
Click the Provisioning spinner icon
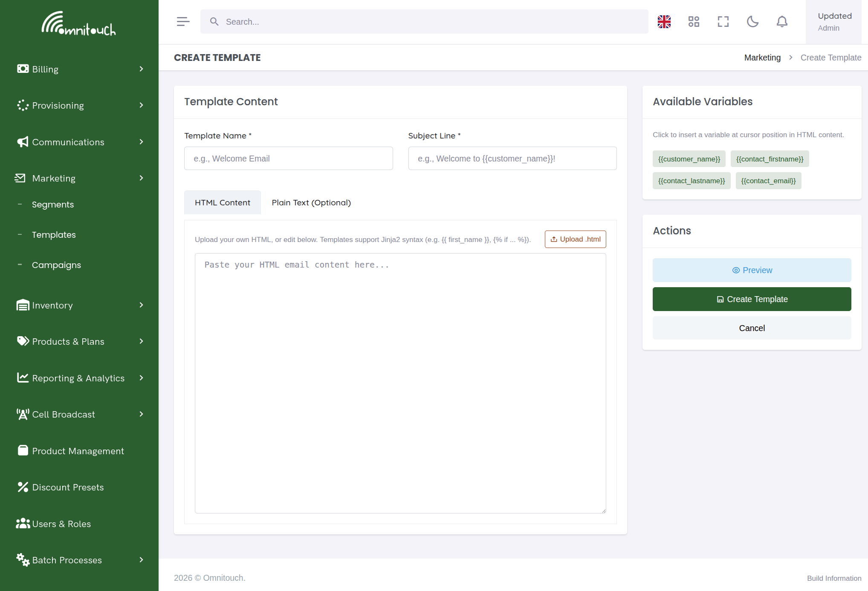tap(23, 105)
